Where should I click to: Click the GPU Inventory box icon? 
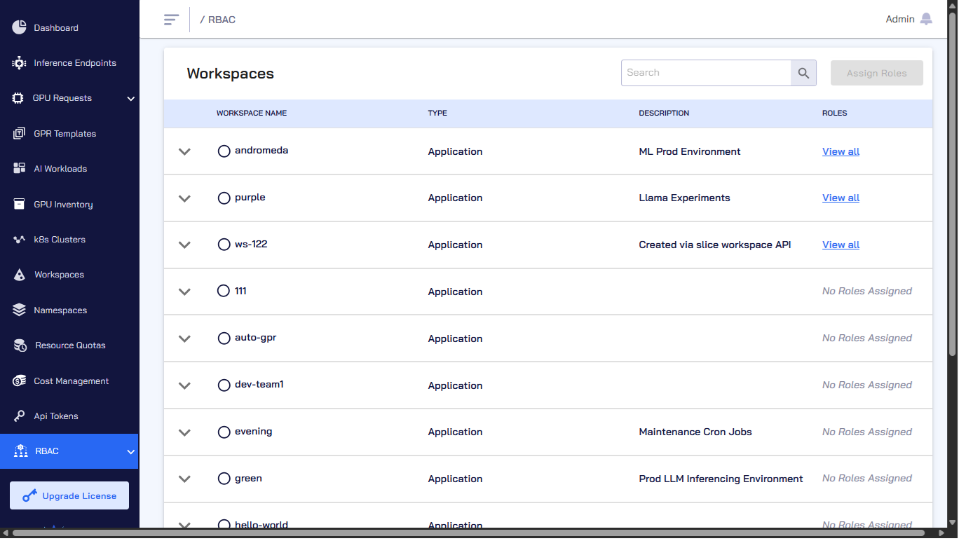pos(20,205)
